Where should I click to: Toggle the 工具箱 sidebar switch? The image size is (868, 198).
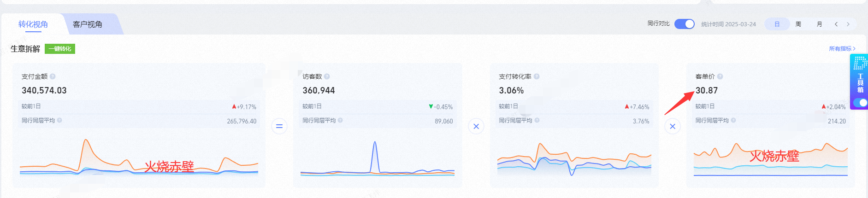click(860, 103)
